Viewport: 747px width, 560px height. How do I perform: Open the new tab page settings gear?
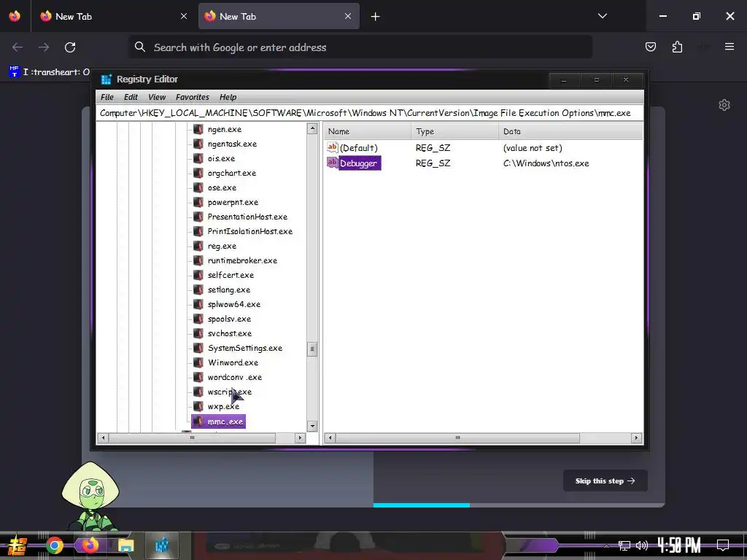click(724, 105)
